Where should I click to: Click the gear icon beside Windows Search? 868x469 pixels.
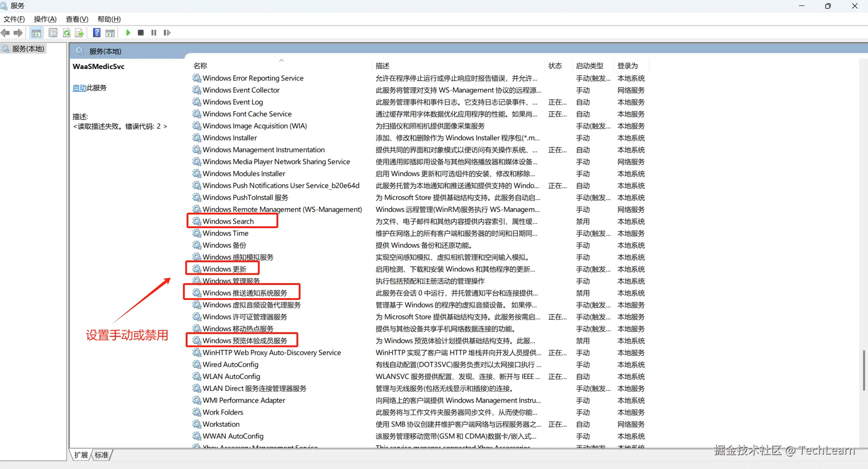point(197,221)
